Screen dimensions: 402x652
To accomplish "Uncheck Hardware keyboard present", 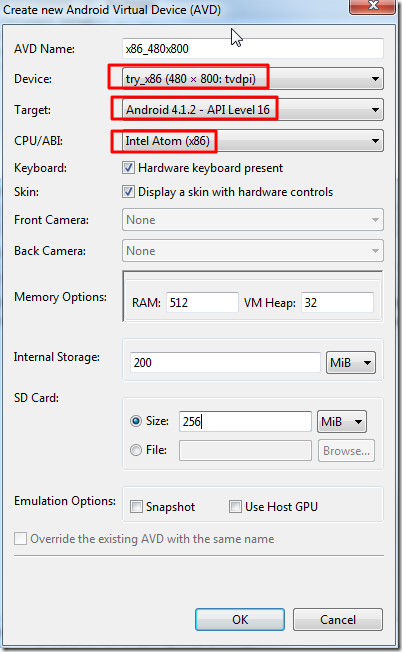I will (128, 168).
